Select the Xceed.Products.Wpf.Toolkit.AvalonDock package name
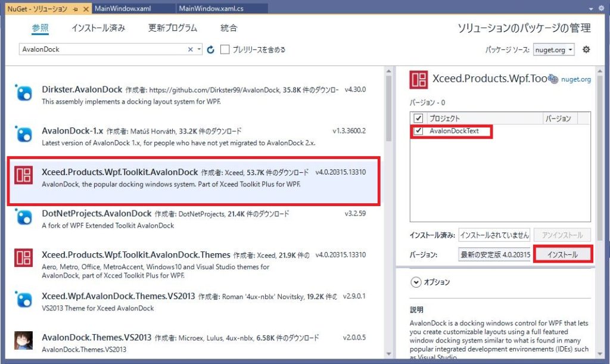This screenshot has height=364, width=610. [x=120, y=172]
